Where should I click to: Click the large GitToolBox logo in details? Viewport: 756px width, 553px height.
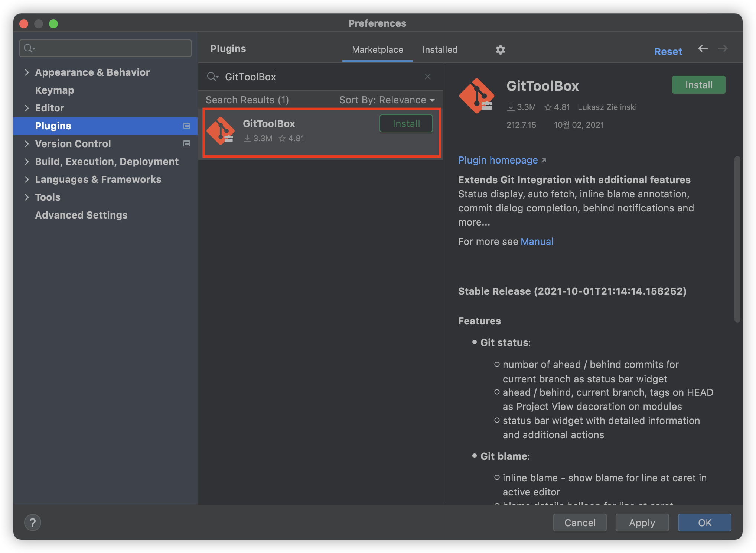pyautogui.click(x=477, y=96)
